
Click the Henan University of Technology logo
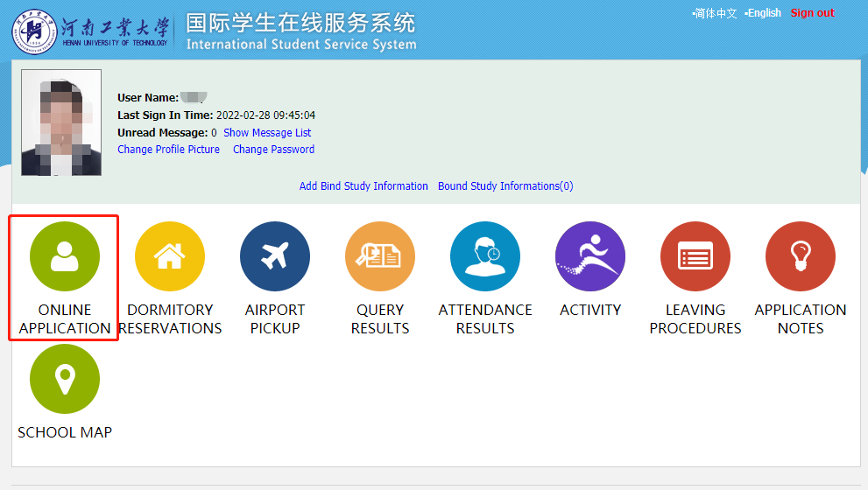[x=89, y=31]
